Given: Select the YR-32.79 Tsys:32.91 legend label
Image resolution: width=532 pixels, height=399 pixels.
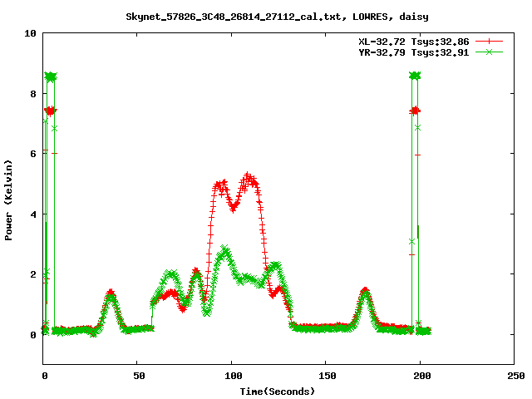Looking at the screenshot, I should 414,52.
